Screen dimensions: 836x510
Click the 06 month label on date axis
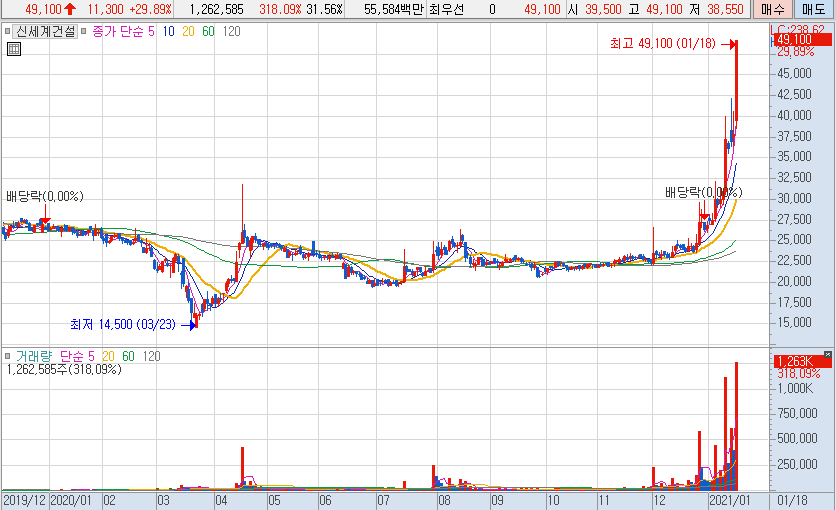325,501
